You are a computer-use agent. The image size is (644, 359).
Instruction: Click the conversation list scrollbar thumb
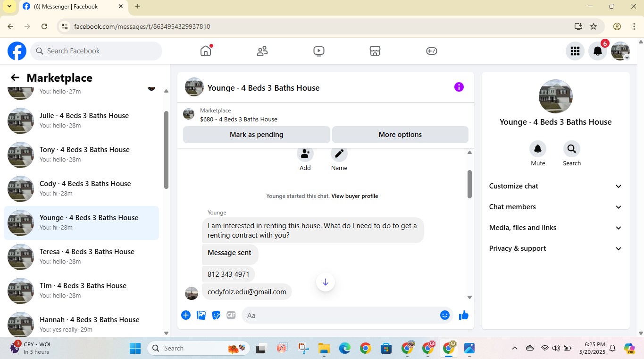coord(166,150)
